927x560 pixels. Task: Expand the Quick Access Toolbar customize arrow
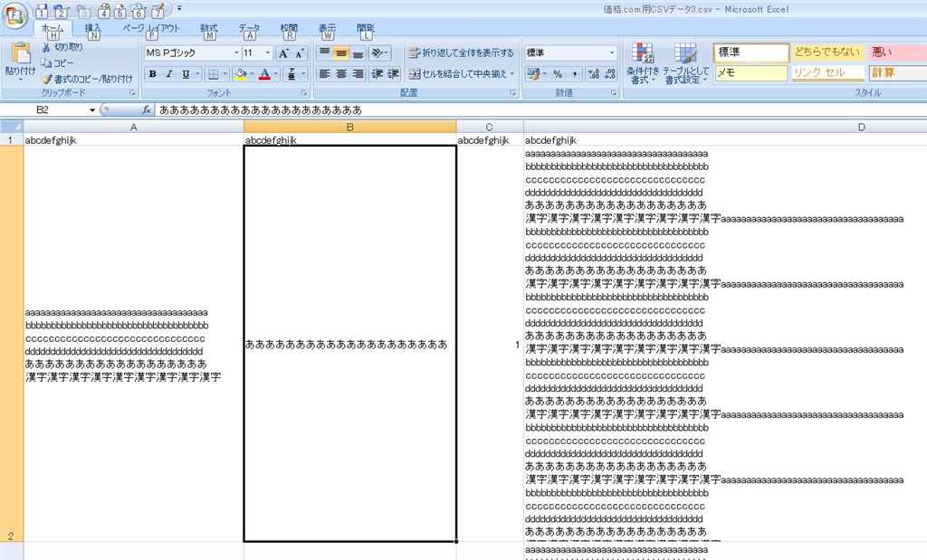pos(179,9)
